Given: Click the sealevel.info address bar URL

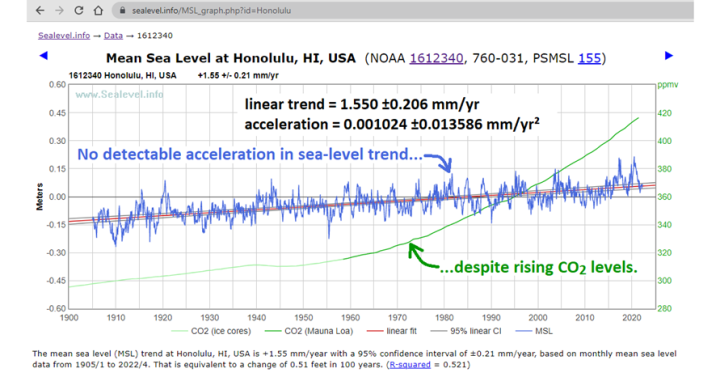Looking at the screenshot, I should click(x=211, y=10).
